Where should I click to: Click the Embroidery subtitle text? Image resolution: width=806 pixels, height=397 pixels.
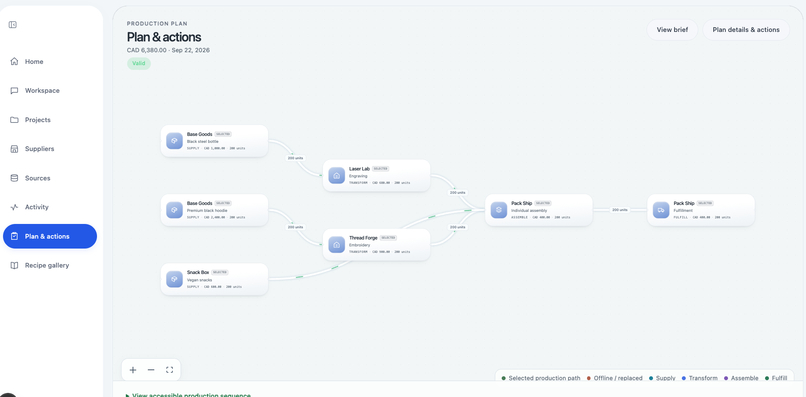click(x=360, y=245)
